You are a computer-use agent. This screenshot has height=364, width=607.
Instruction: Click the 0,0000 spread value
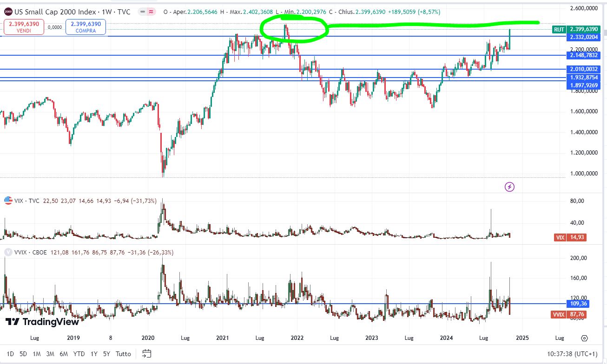54,27
